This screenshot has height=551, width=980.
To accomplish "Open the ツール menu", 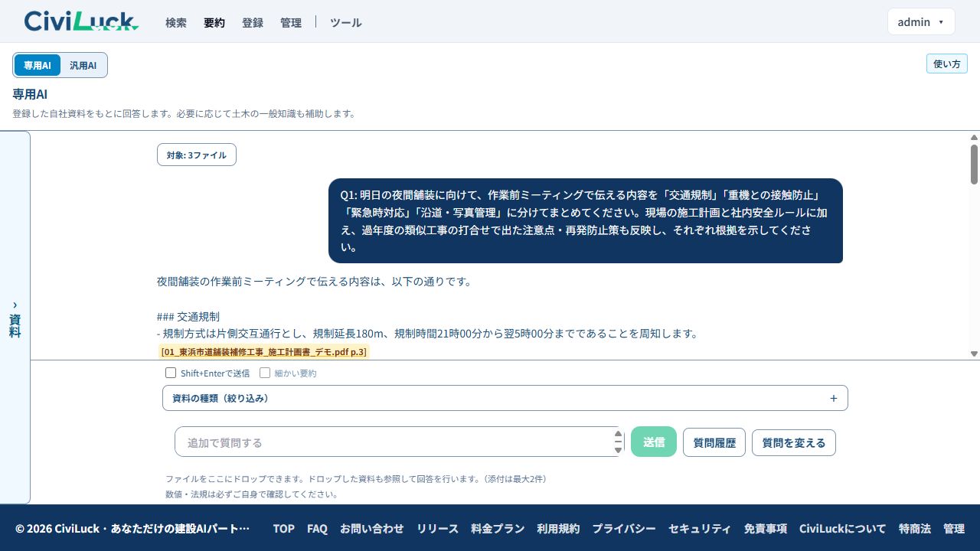I will click(x=346, y=23).
